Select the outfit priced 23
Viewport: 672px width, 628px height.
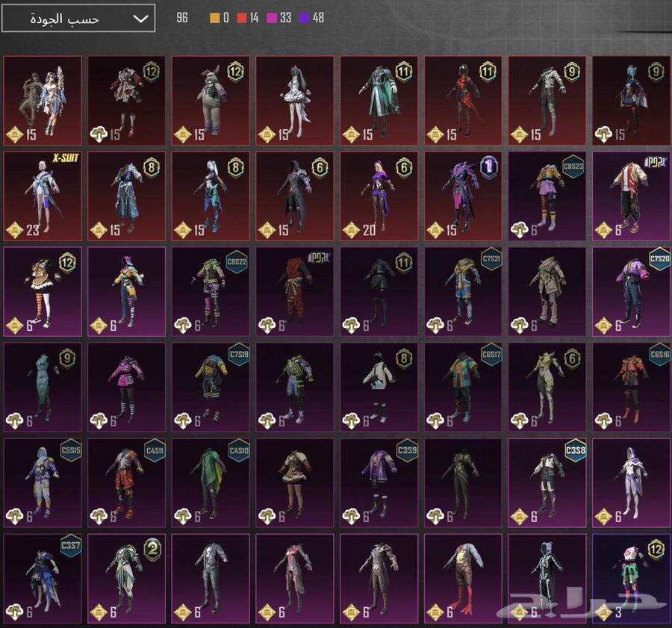point(43,196)
